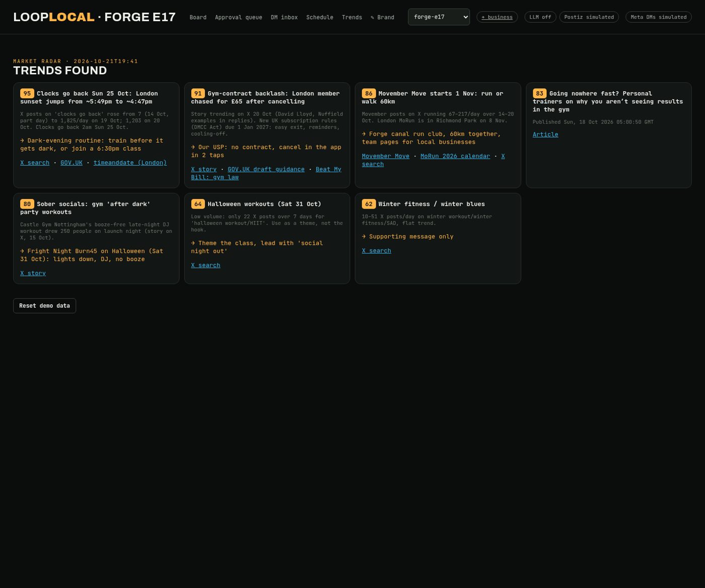Screen dimensions: 705x588
Task: Click 'Our USP: no contract' suggestion text
Action: point(266,151)
